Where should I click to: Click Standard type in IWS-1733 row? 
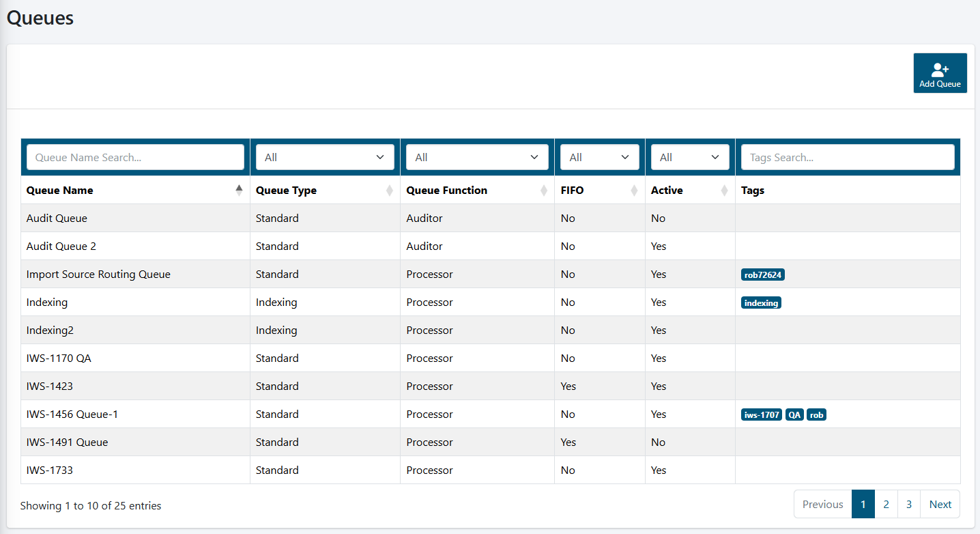coord(277,470)
